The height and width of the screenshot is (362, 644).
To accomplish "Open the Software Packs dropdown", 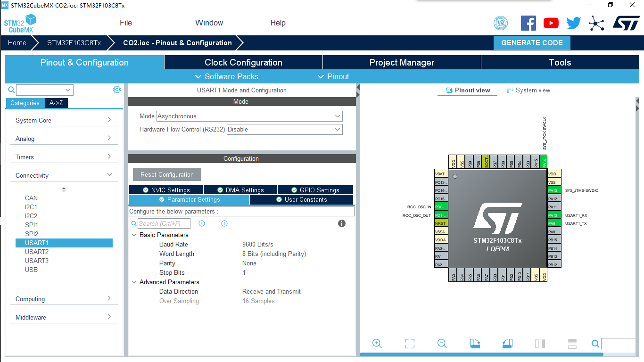I will (227, 76).
